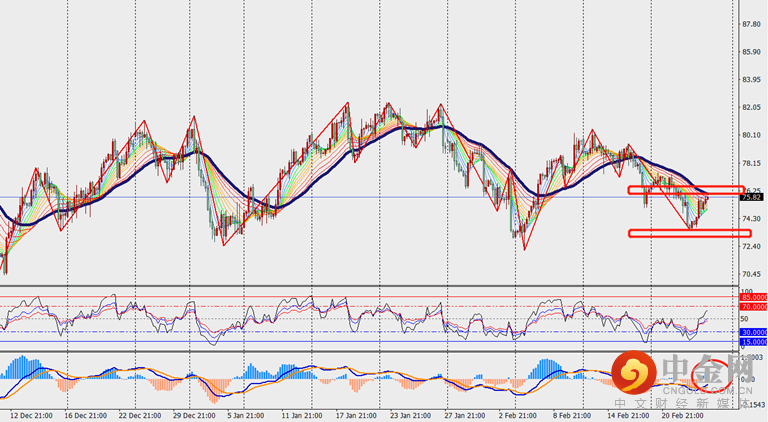
Task: Select the upper red resistance rectangle
Action: pos(686,189)
